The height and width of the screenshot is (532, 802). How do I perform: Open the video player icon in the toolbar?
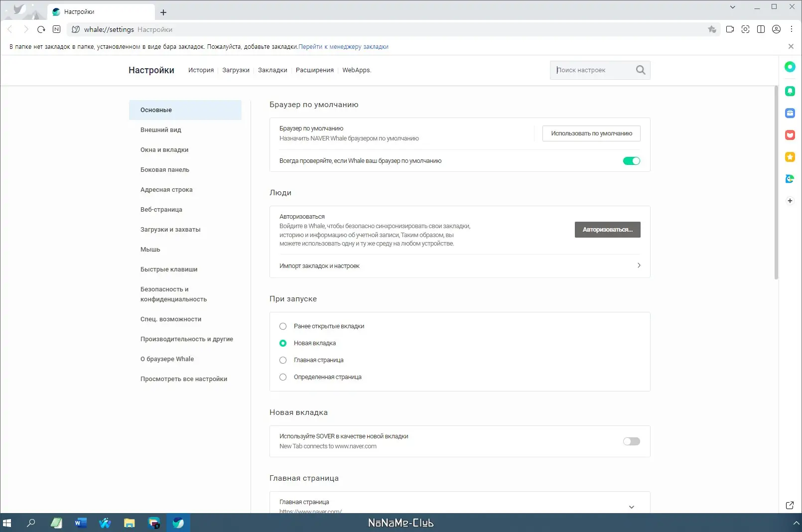click(730, 29)
